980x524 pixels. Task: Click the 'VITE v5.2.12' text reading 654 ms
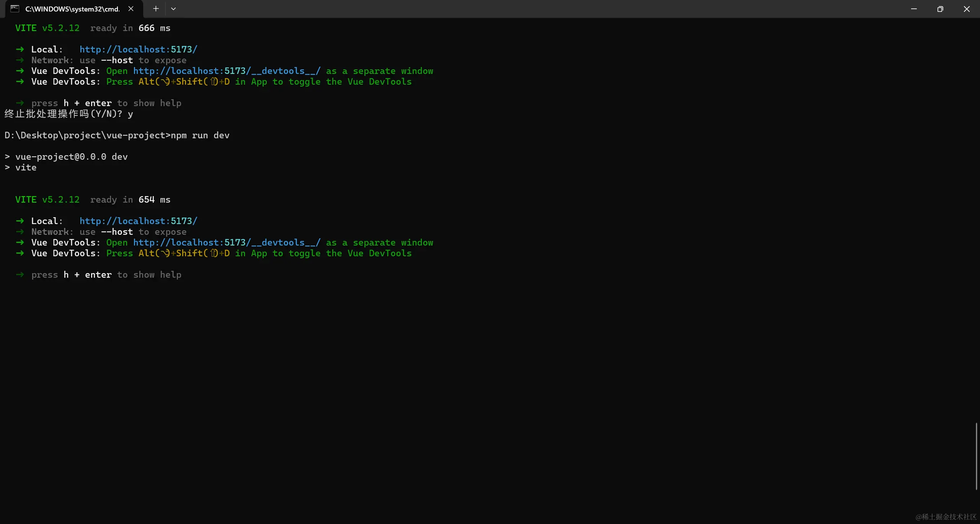coord(47,200)
